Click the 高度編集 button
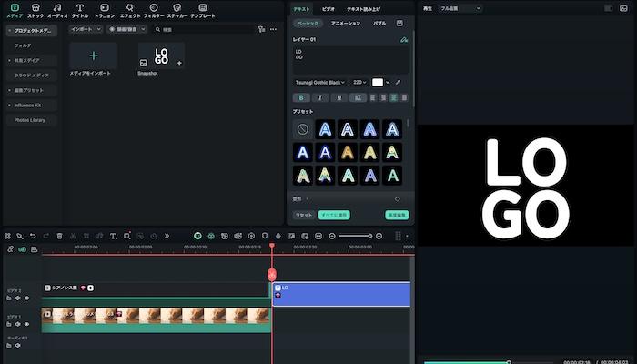The image size is (637, 364). 395,215
